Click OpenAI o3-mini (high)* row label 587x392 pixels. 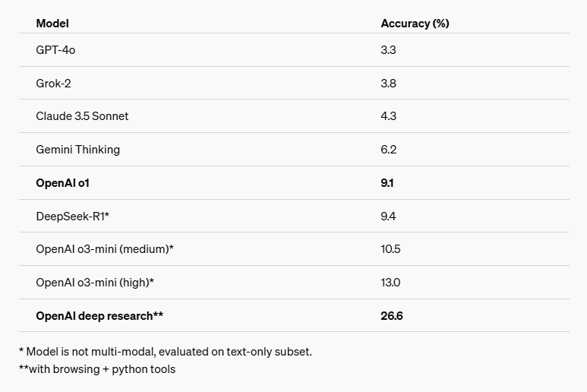95,283
